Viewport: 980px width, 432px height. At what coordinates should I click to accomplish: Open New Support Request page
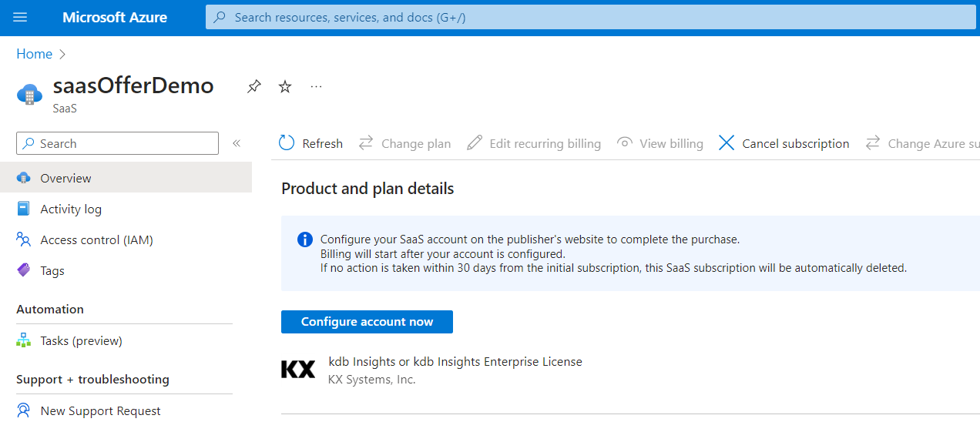[100, 410]
